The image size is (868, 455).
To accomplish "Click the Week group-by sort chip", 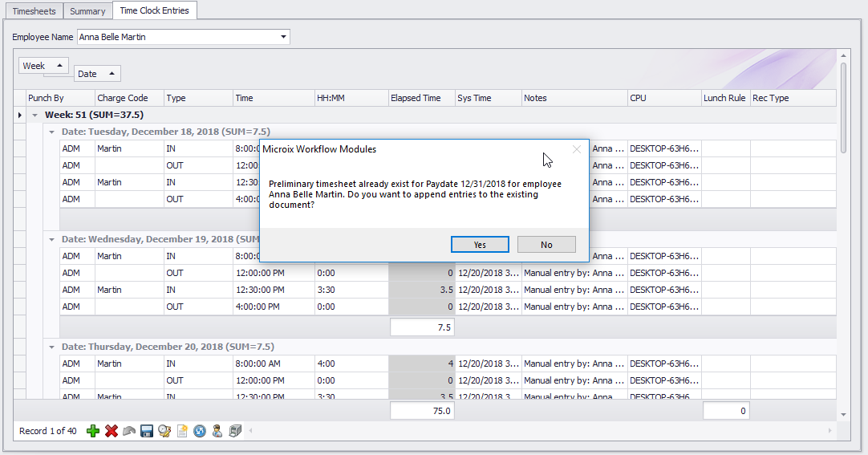I will pyautogui.click(x=43, y=66).
